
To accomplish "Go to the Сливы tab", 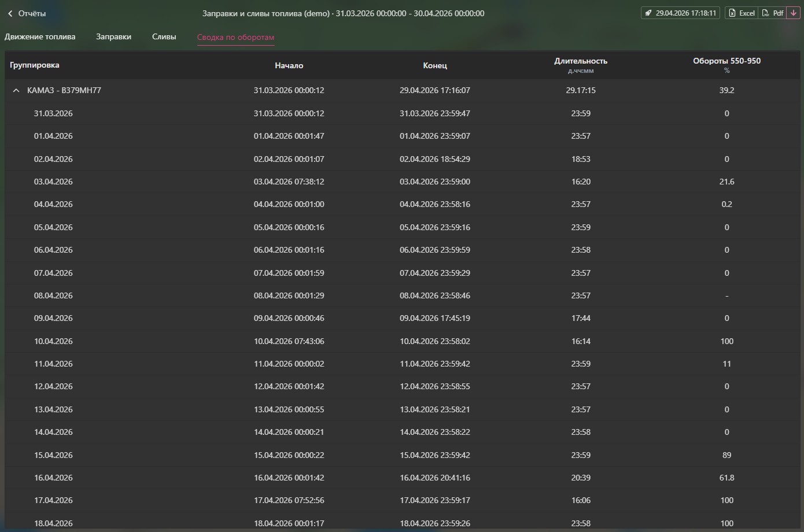I will tap(164, 37).
